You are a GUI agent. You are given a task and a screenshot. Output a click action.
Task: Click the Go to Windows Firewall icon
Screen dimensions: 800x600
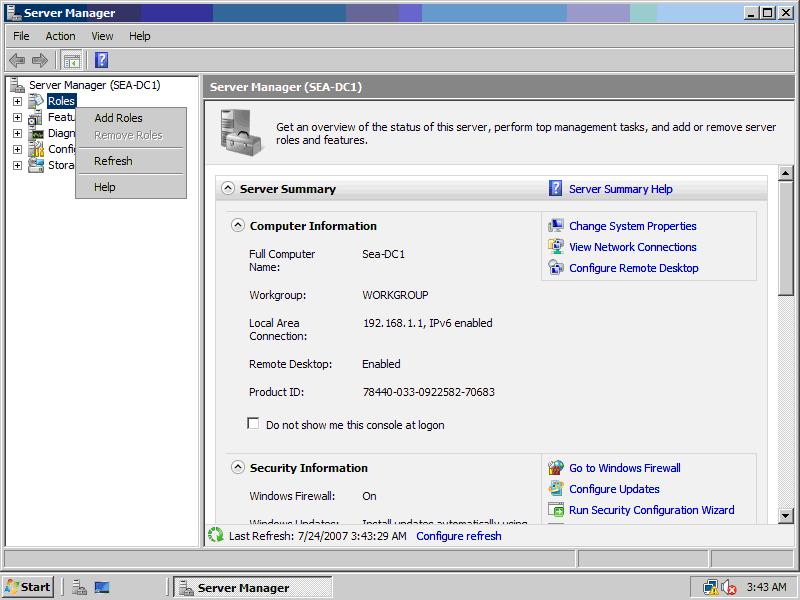tap(556, 468)
